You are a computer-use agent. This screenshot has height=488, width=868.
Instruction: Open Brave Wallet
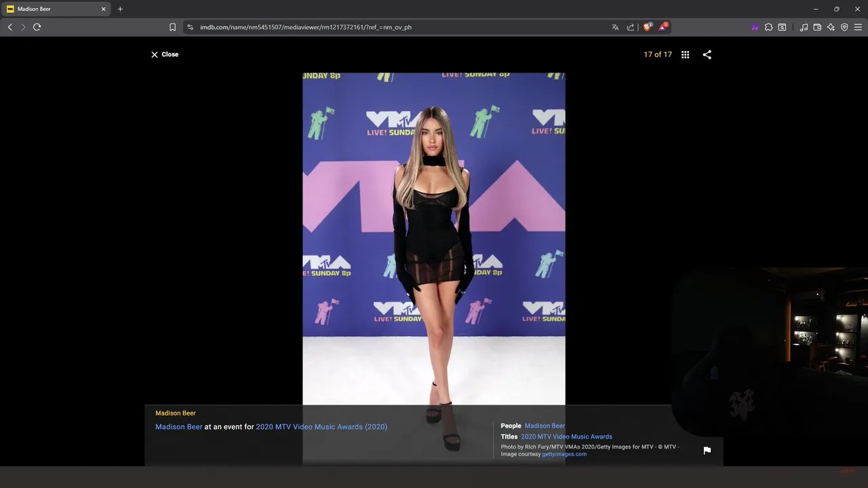click(x=817, y=27)
